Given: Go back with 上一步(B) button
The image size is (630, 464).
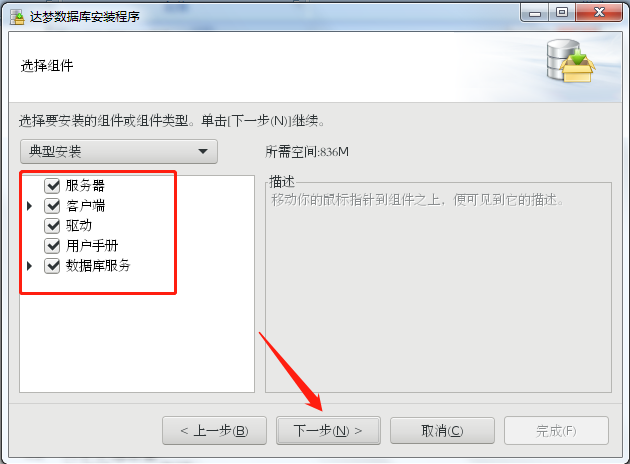Looking at the screenshot, I should (215, 431).
